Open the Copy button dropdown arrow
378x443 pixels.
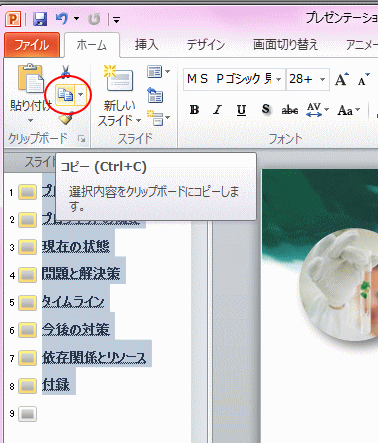pyautogui.click(x=80, y=95)
